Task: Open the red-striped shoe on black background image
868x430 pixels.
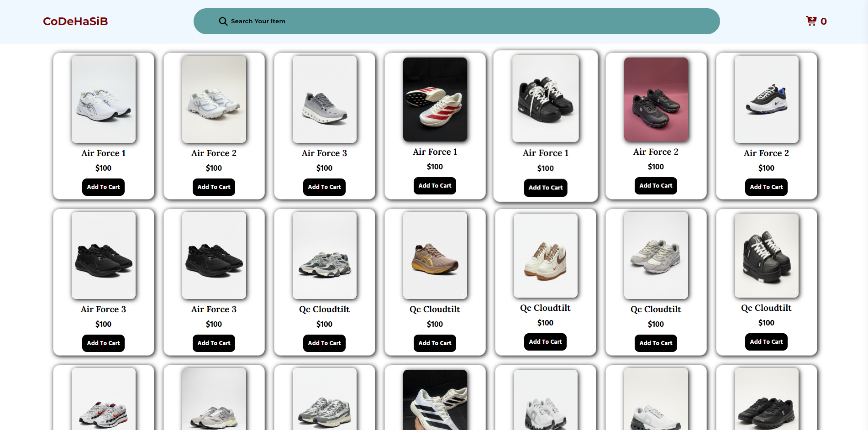Action: point(435,99)
